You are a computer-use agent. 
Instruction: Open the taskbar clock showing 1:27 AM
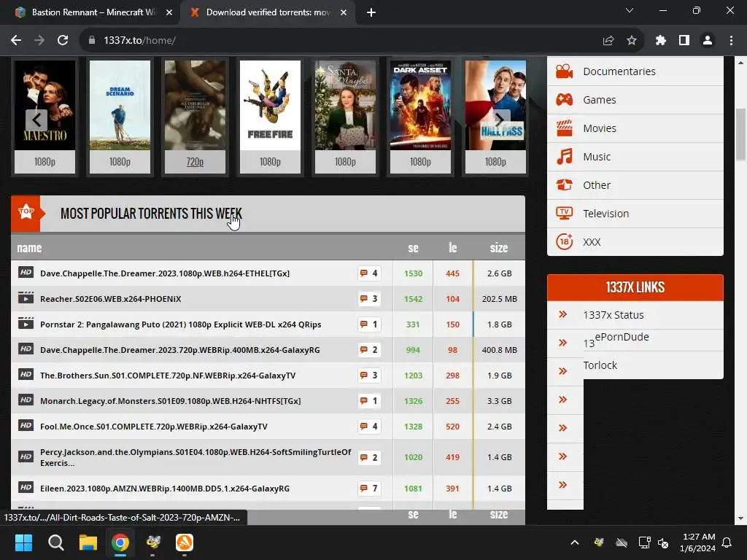(698, 542)
